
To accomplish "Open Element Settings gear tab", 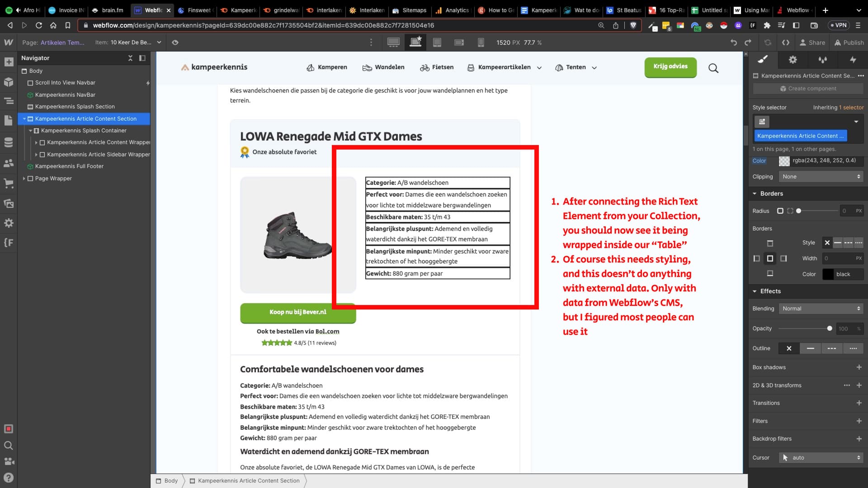I will 793,60.
